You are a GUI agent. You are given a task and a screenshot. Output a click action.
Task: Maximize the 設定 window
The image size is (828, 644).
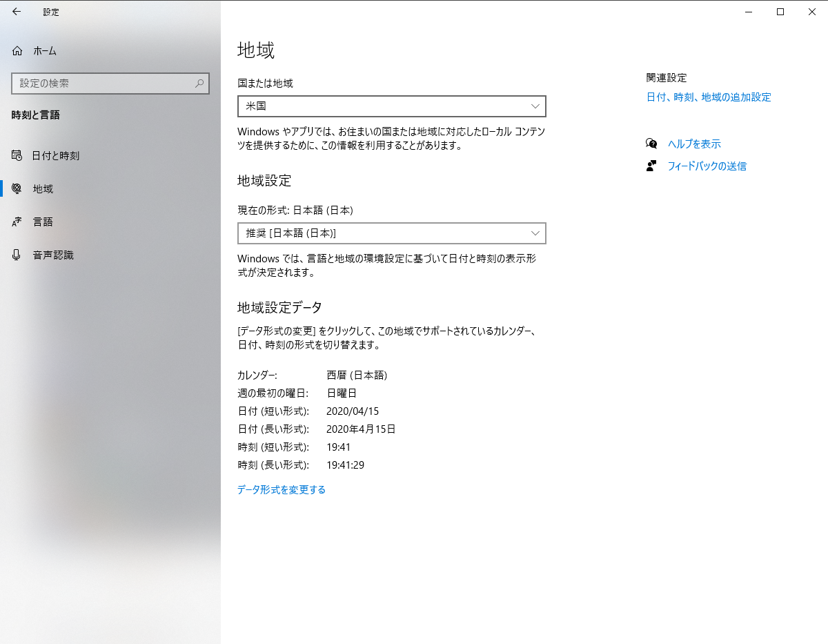coord(780,12)
